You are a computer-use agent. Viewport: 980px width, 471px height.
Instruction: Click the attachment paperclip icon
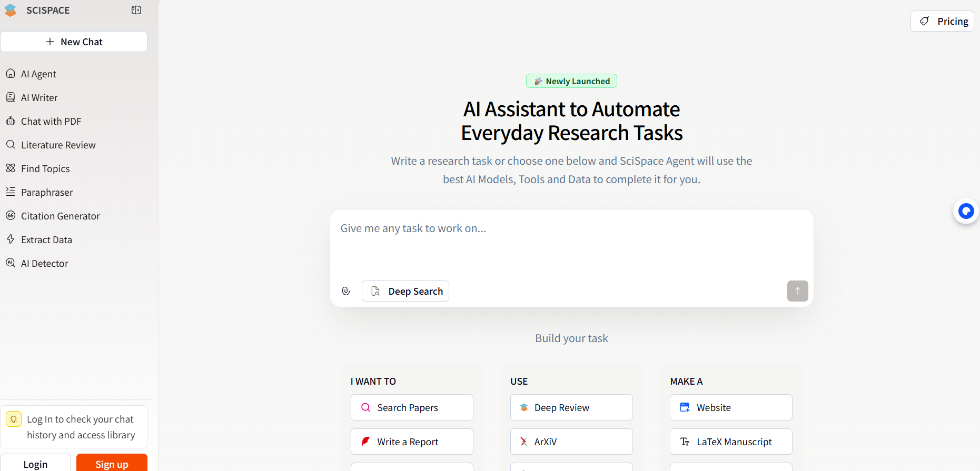pos(346,291)
